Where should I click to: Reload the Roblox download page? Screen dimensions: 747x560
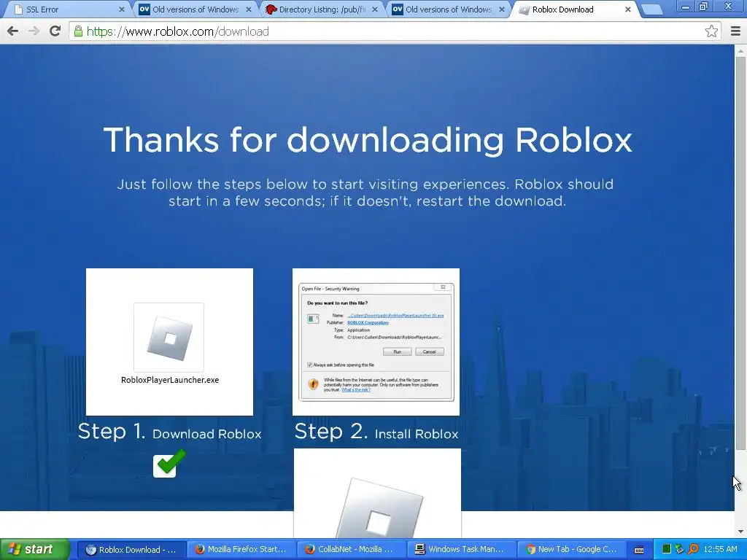(x=55, y=31)
